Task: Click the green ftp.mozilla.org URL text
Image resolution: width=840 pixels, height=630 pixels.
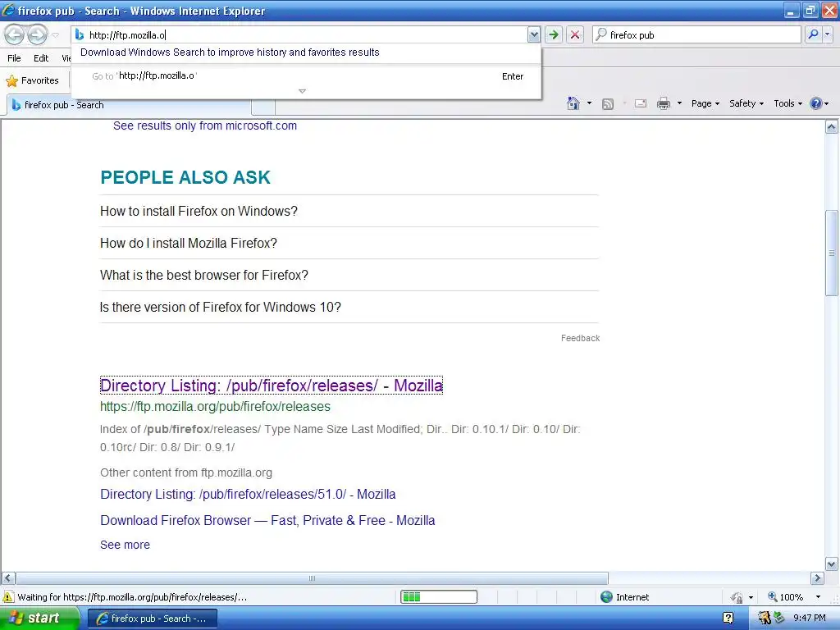Action: click(215, 407)
